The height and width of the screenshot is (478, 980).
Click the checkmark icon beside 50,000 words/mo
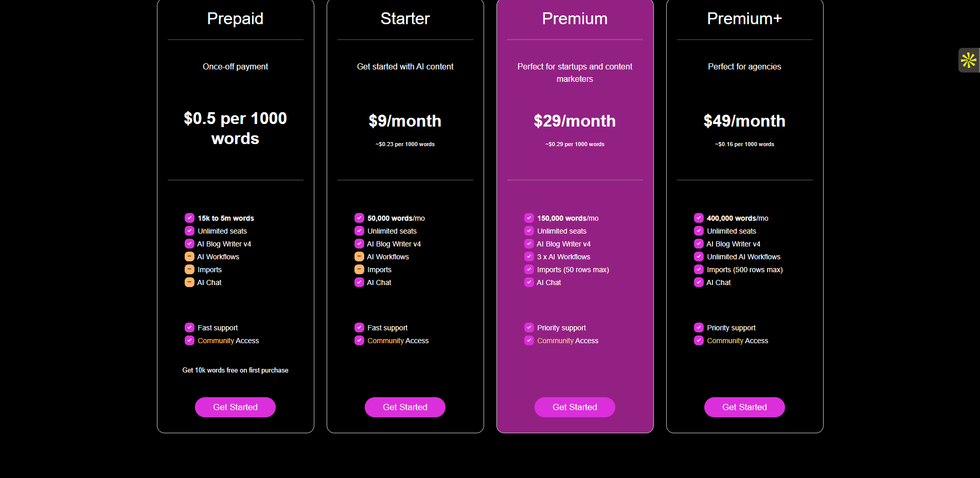pos(359,218)
